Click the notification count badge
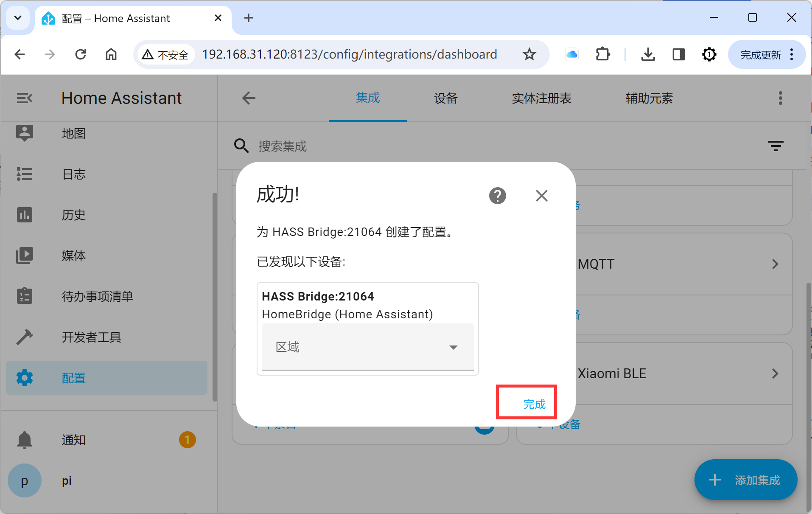 187,440
